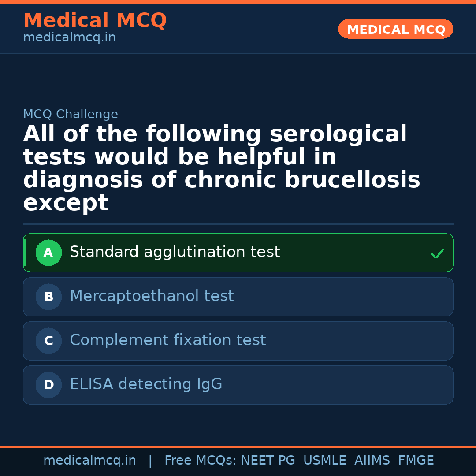Click the 'NEET PG' footer text

[x=268, y=461]
